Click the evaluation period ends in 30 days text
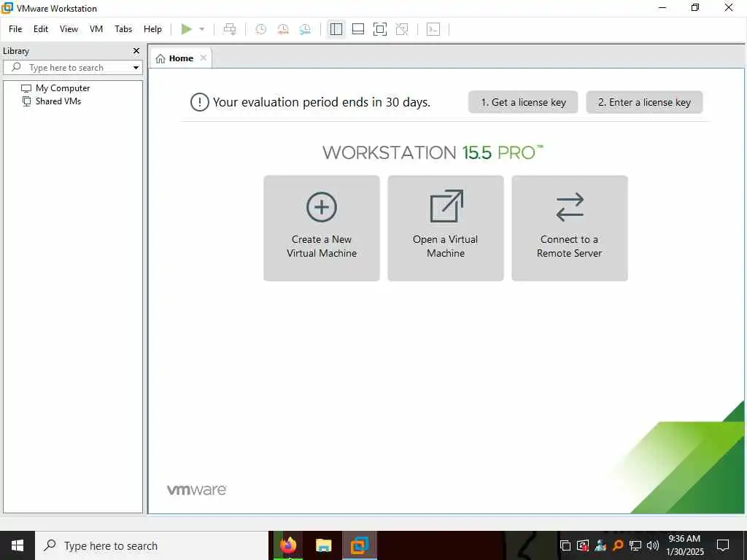747x560 pixels. (x=322, y=102)
